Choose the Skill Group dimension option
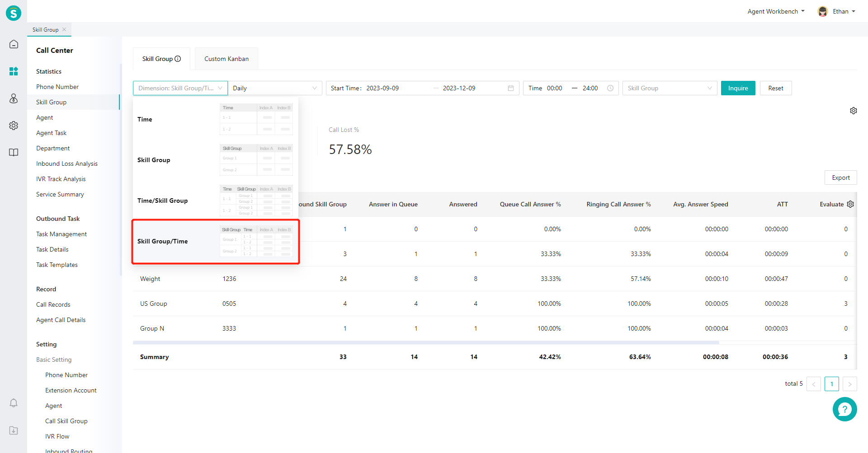 (x=215, y=160)
